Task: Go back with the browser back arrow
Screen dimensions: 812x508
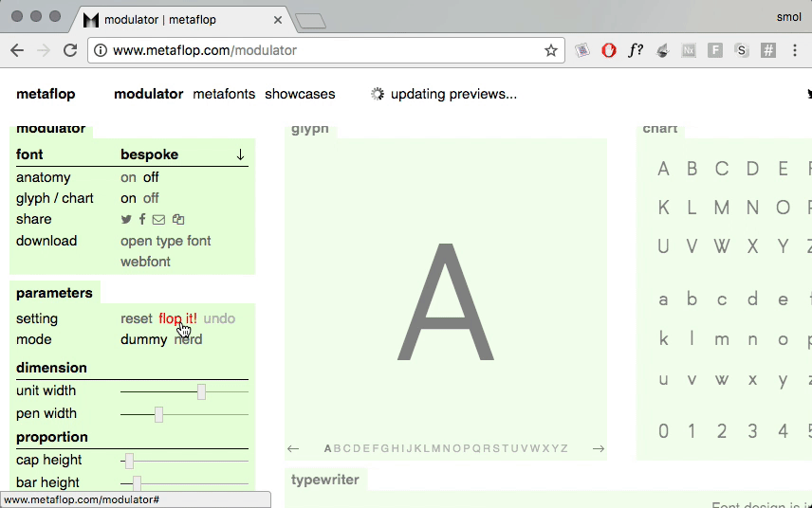Action: tap(17, 50)
